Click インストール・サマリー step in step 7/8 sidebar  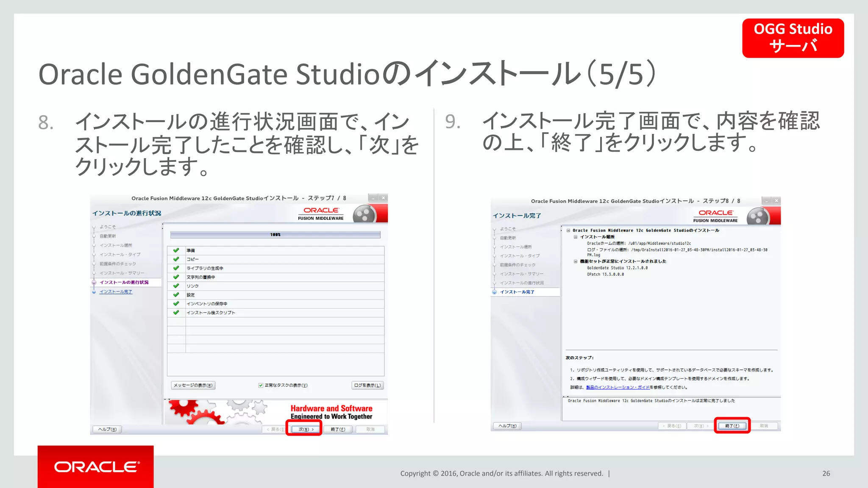[x=122, y=273]
